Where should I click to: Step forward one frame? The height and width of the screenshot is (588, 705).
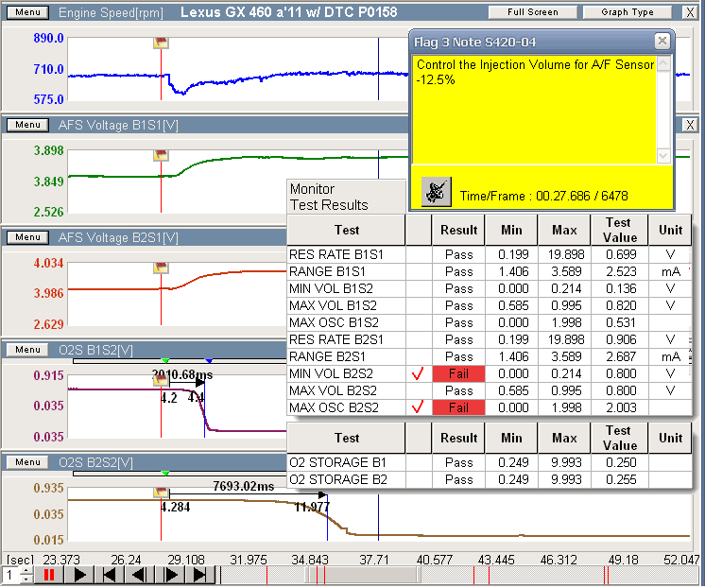(x=171, y=575)
